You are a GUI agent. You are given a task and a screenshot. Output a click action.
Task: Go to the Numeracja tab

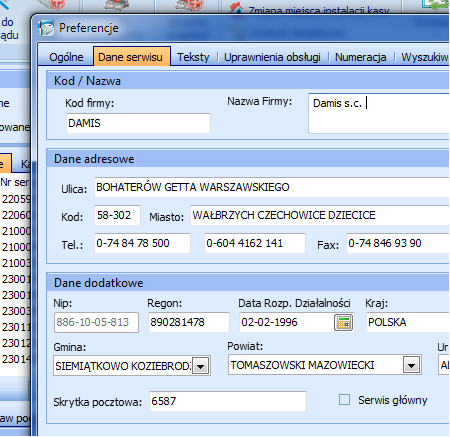[x=361, y=57]
